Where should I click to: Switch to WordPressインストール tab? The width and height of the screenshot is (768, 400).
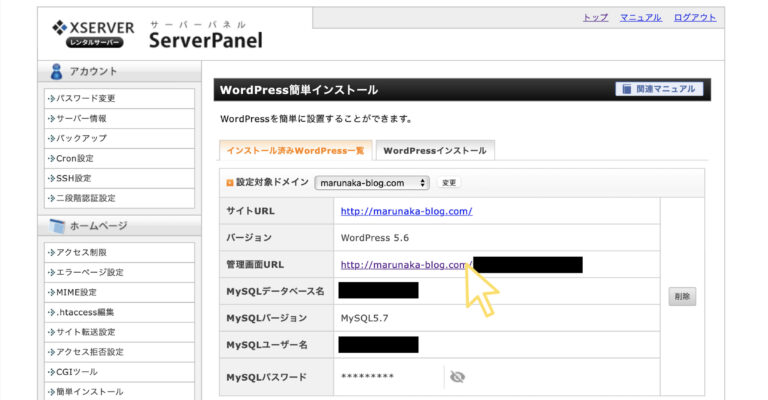435,151
